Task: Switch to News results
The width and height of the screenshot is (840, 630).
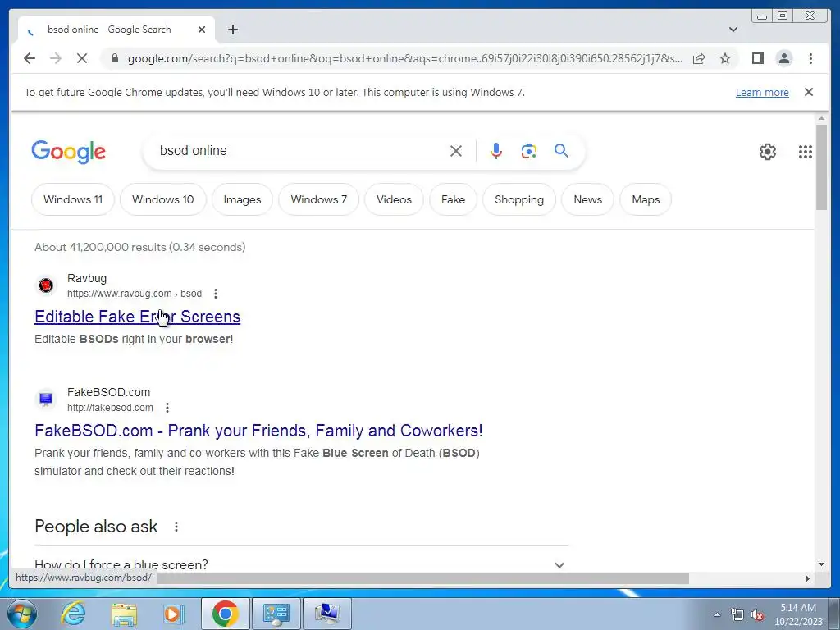Action: tap(587, 199)
